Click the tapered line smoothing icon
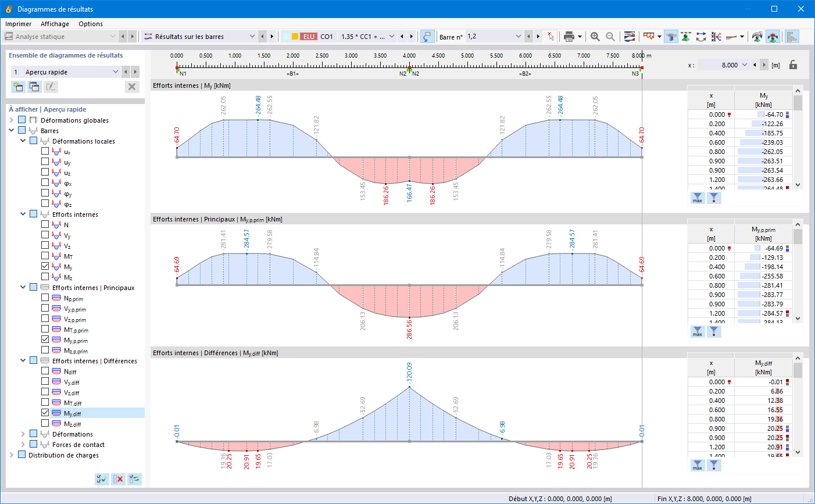815x504 pixels. pos(732,37)
